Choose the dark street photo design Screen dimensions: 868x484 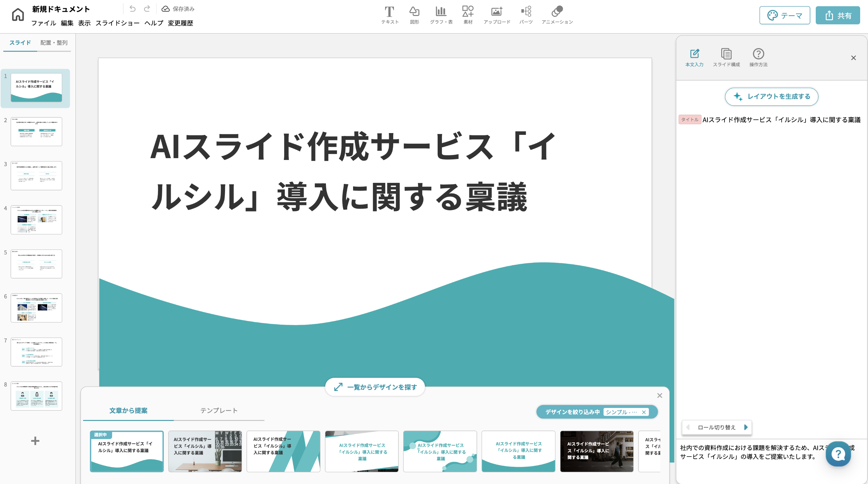tap(597, 451)
